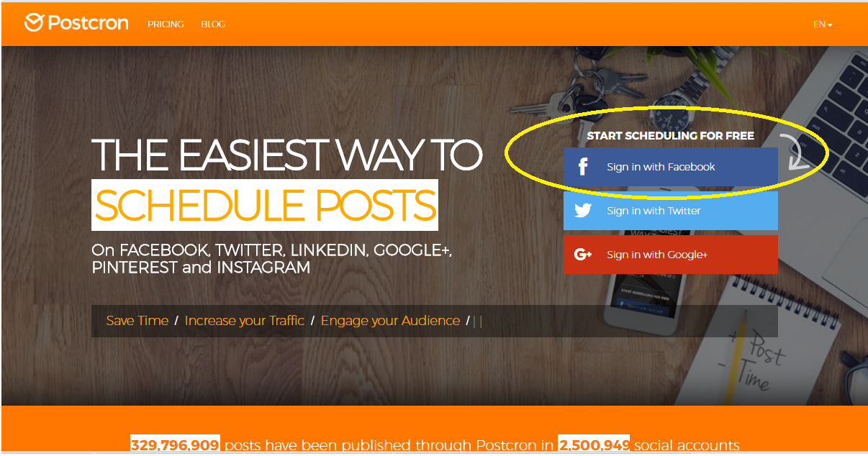Go to the BLOG page
This screenshot has width=868, height=456.
coord(213,24)
